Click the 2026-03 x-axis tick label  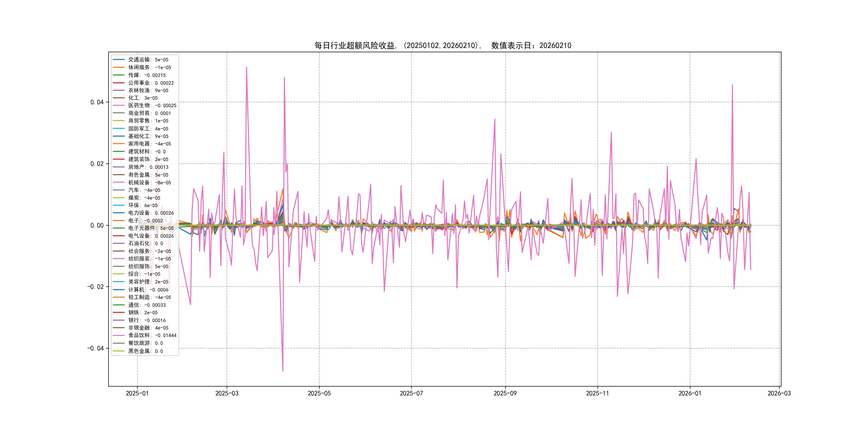tap(779, 393)
